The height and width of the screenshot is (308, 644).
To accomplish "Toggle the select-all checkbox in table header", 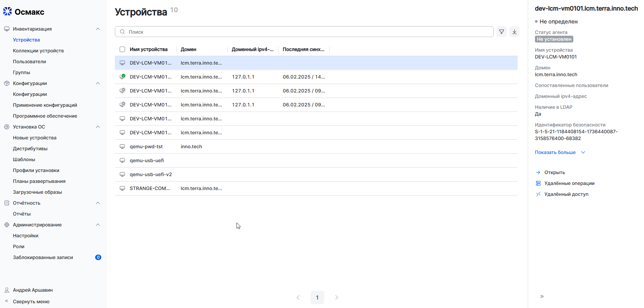I will pyautogui.click(x=122, y=49).
